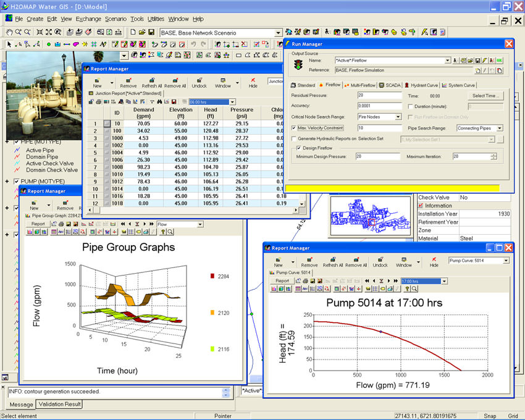Open the Name *Active*:Fireflow dropdown
This screenshot has width=525, height=420.
coord(448,61)
